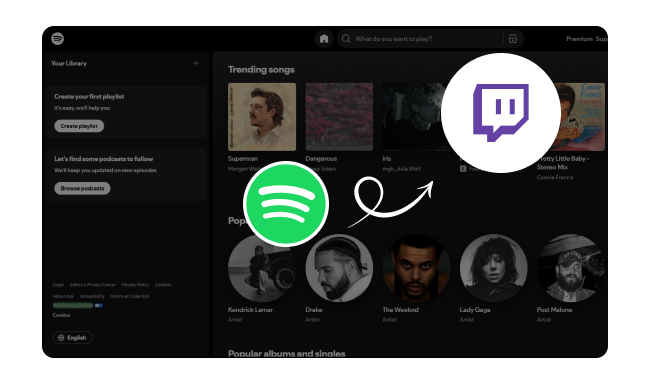Click 'Create your first playlist' card title
Viewport: 650px width, 384px height.
[89, 96]
